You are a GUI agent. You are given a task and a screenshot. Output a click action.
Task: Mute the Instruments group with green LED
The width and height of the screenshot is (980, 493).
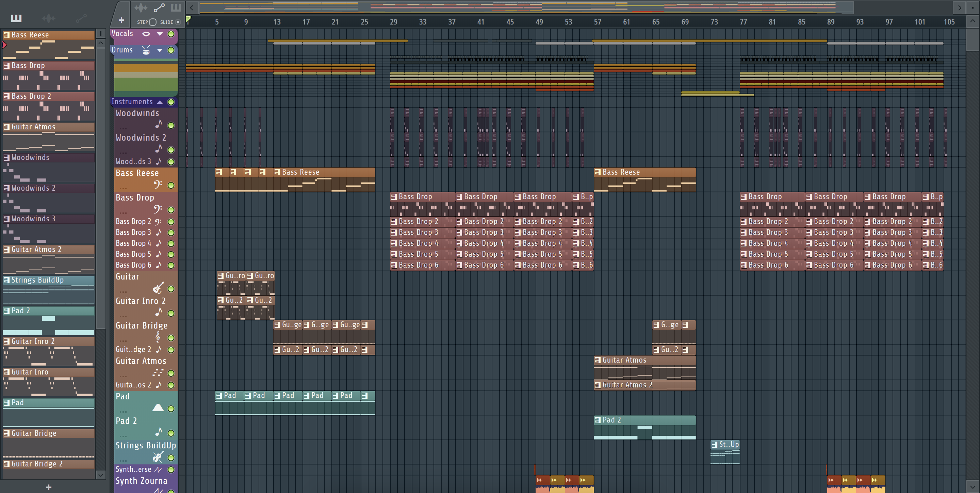[x=171, y=102]
